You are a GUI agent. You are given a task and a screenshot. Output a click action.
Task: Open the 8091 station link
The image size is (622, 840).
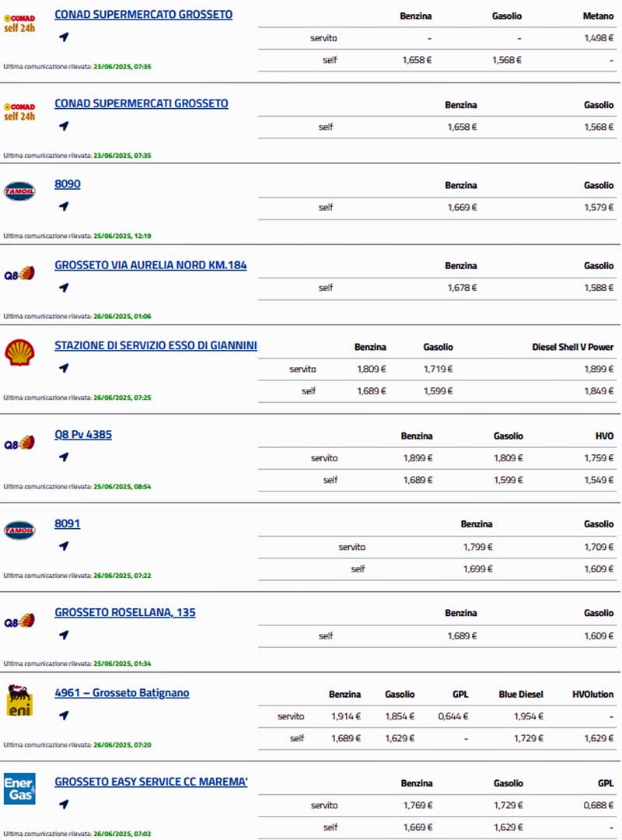pos(68,523)
